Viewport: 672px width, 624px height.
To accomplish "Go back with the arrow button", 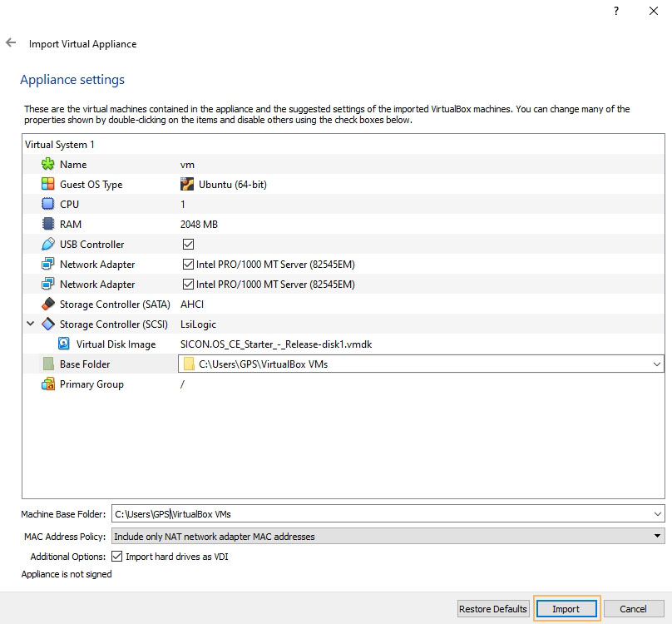I will tap(11, 42).
